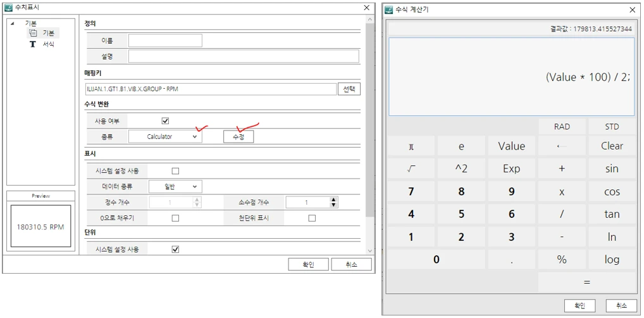Click the 설명 input field

point(244,56)
